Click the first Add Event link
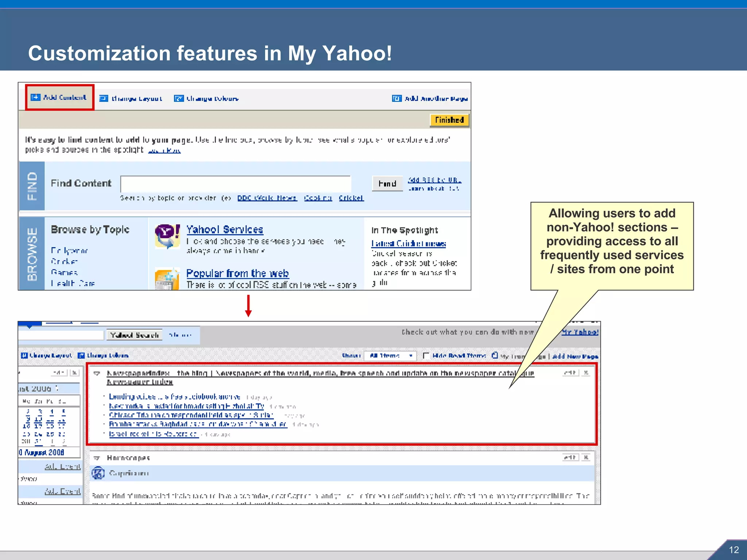Screen dimensions: 747x560 [62, 466]
